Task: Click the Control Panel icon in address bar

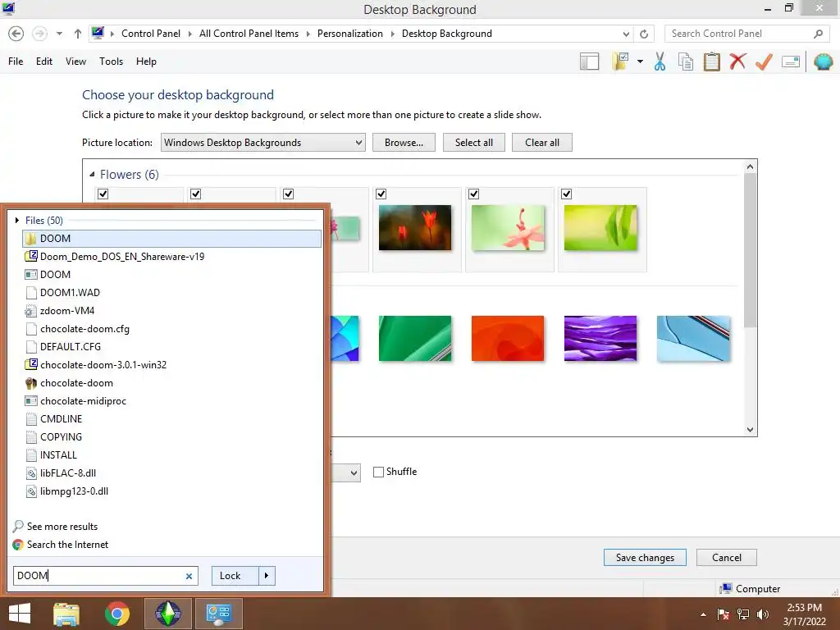Action: [x=98, y=33]
